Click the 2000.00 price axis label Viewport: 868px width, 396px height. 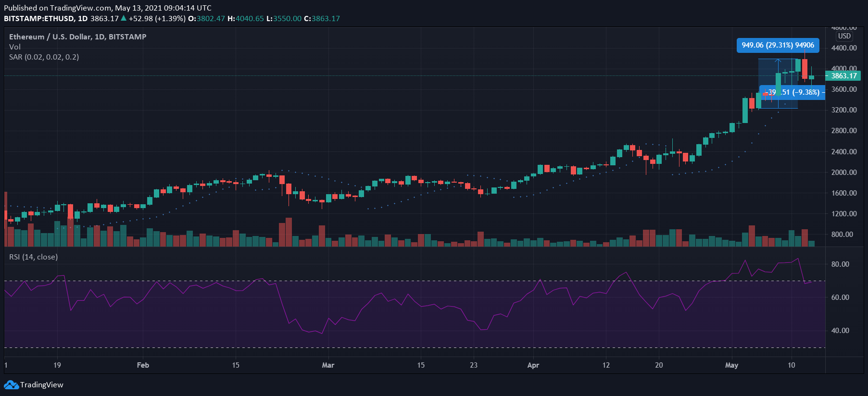pos(844,173)
